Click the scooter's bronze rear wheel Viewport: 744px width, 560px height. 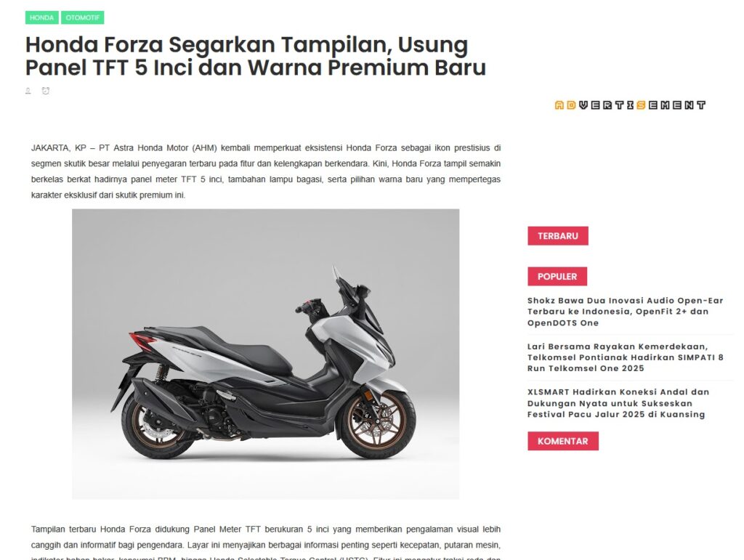click(x=159, y=423)
